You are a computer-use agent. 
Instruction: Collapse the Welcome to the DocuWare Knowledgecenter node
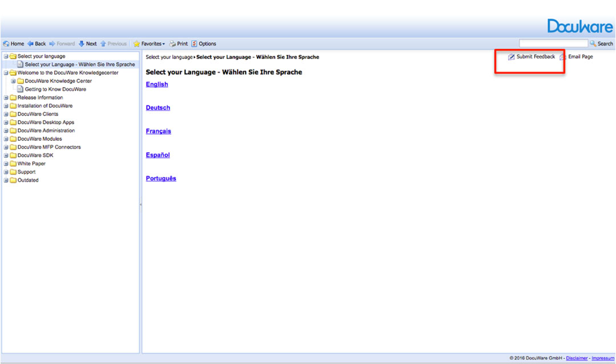coord(6,72)
